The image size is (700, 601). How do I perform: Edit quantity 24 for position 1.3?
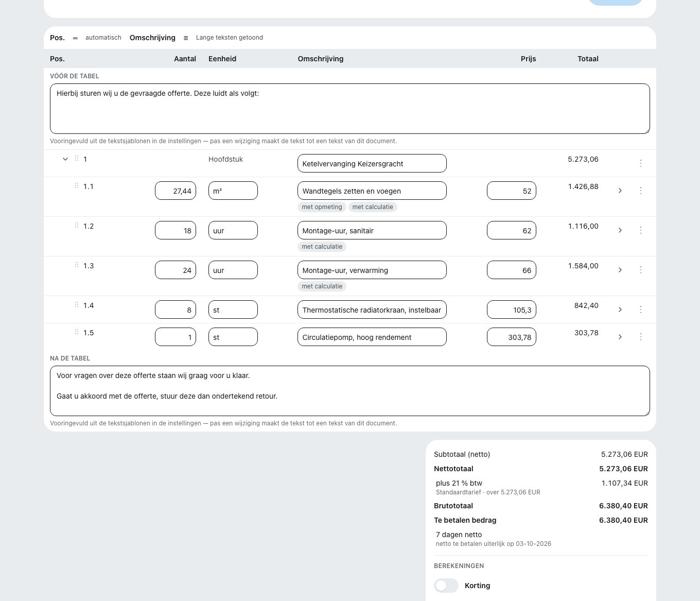coord(176,270)
